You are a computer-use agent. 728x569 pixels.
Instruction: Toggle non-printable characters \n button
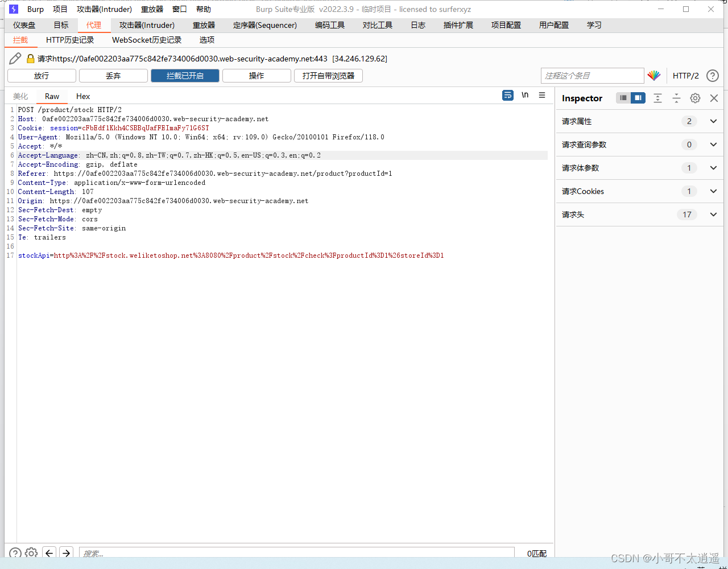(x=525, y=95)
